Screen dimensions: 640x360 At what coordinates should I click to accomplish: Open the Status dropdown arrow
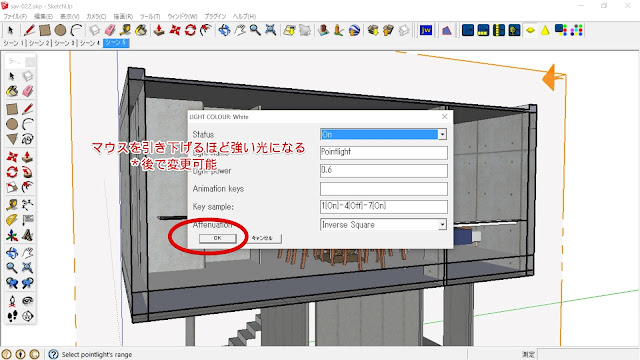442,134
